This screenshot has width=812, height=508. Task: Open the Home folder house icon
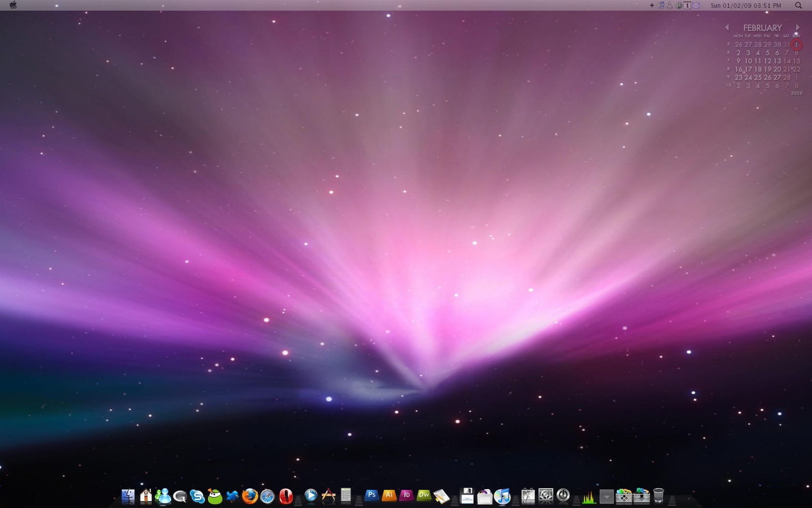click(x=146, y=496)
